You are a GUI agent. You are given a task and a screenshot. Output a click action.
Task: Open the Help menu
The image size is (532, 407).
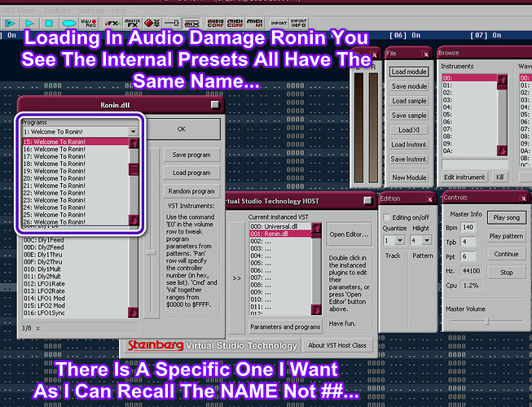[x=119, y=11]
